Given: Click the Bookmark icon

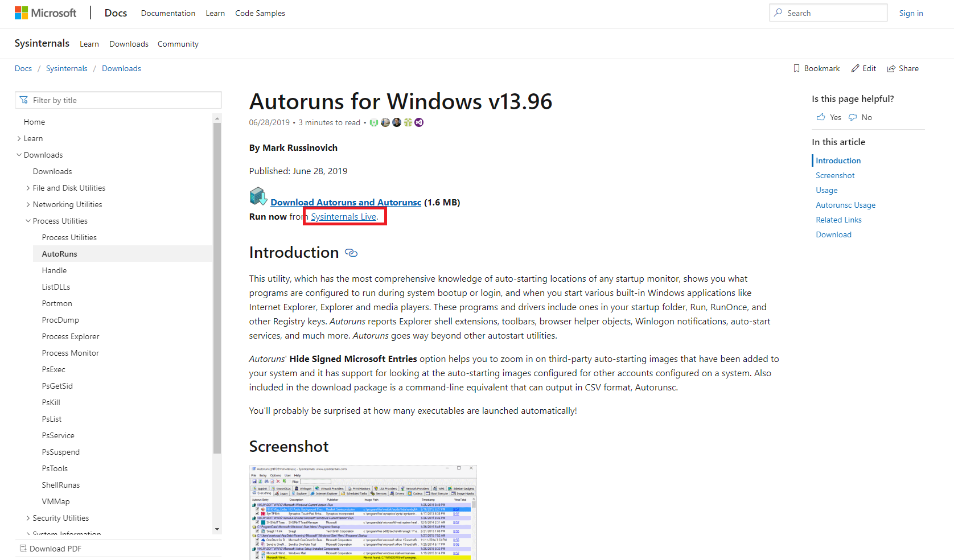Looking at the screenshot, I should (x=796, y=68).
